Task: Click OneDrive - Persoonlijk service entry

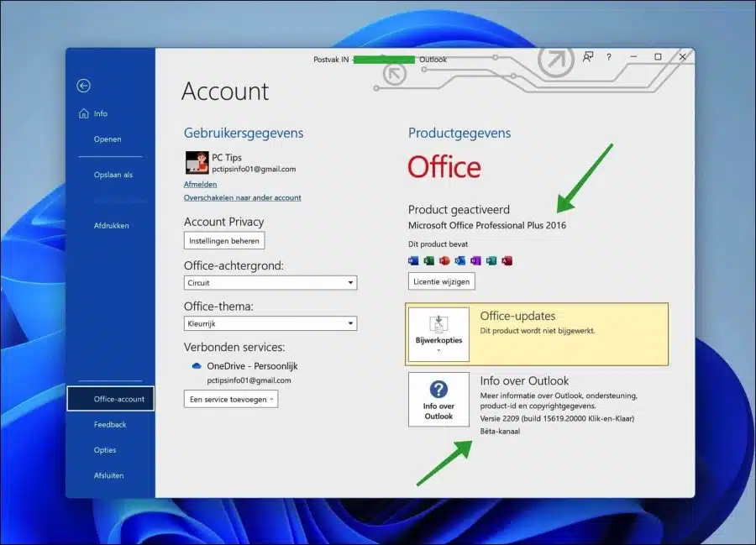Action: click(x=252, y=366)
